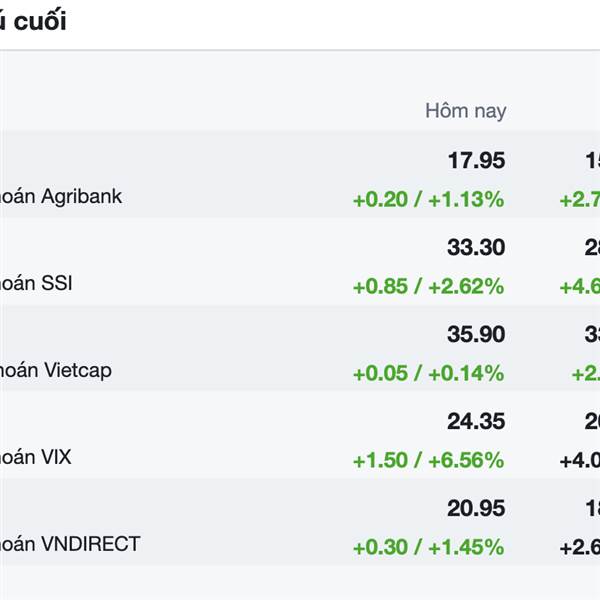
Task: Click the Hôm nay column header
Action: [465, 111]
